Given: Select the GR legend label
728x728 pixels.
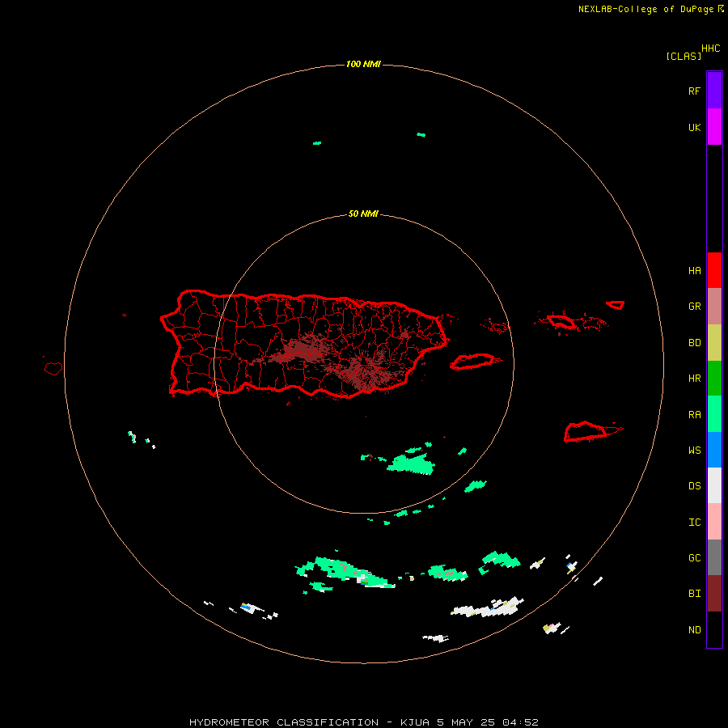Looking at the screenshot, I should [694, 307].
